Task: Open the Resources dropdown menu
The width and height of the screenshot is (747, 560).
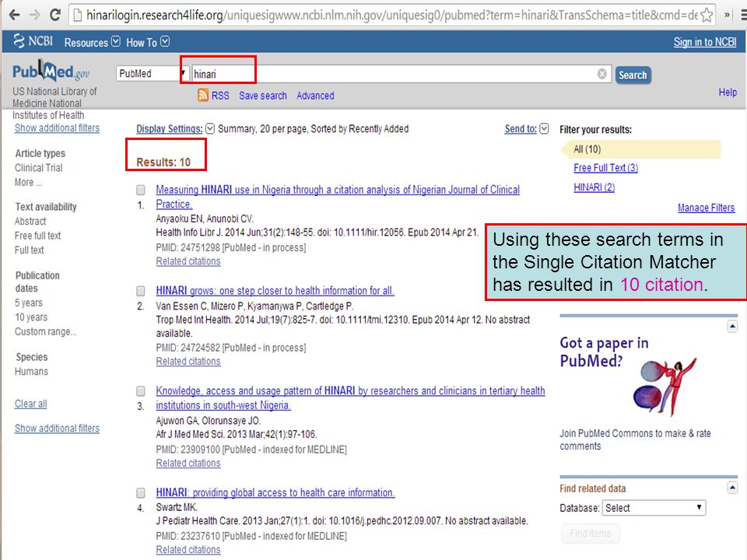Action: pyautogui.click(x=92, y=42)
